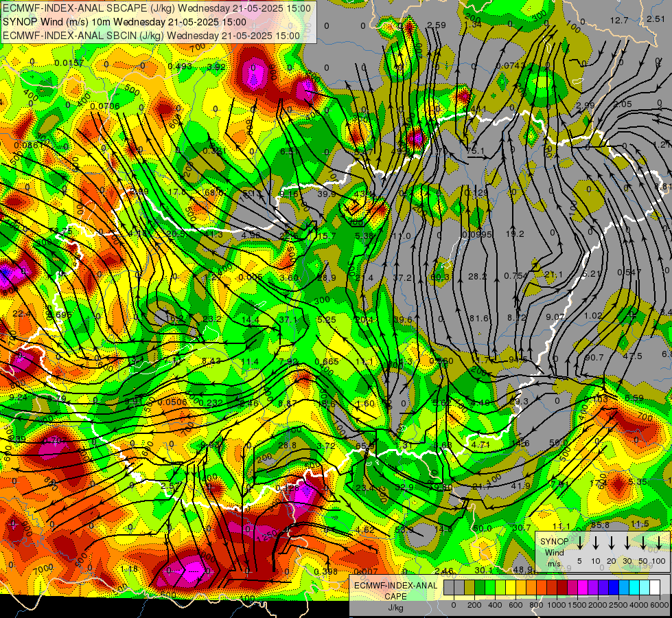Pick the pure yellow swatch in CAPE legend
Screen dimensions: 672x618
pyautogui.click(x=511, y=588)
